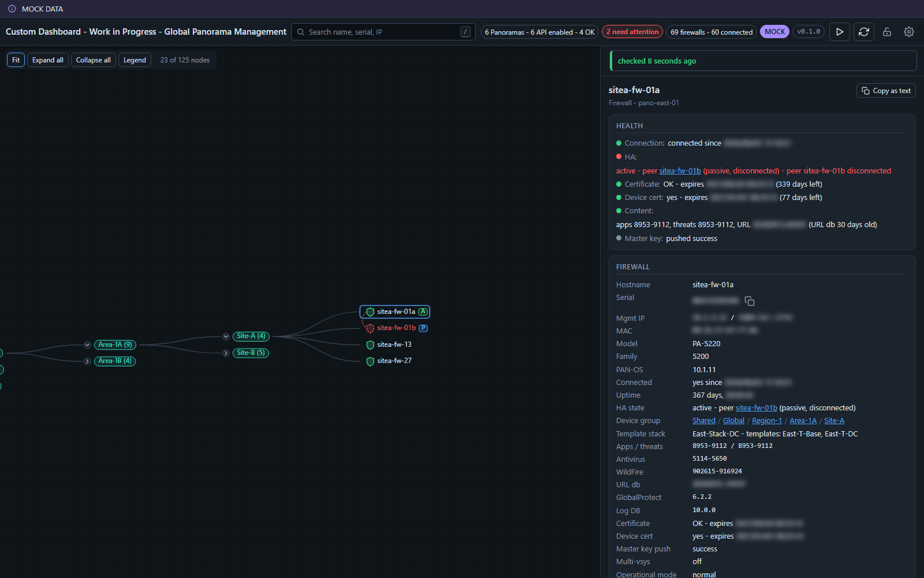This screenshot has width=924, height=578.
Task: Click the 6 Panoramas status pill
Action: pos(539,32)
